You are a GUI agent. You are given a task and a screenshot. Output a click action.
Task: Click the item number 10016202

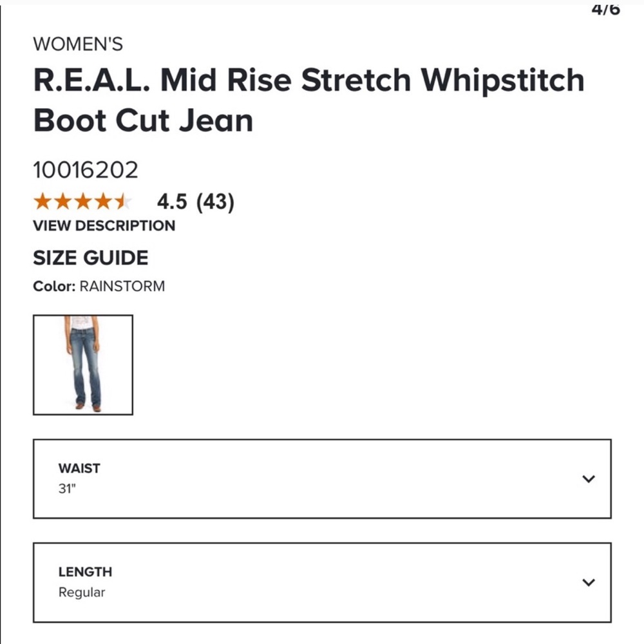coord(86,169)
